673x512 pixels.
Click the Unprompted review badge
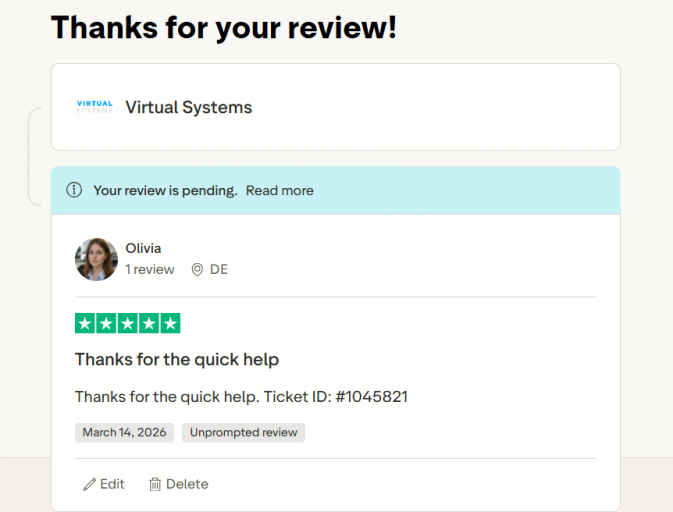click(x=243, y=432)
